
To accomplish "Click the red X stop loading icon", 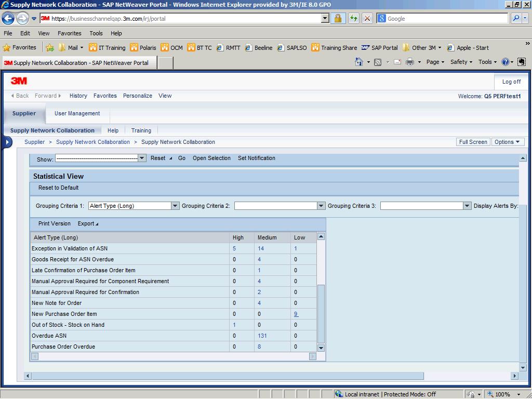I will (x=367, y=18).
